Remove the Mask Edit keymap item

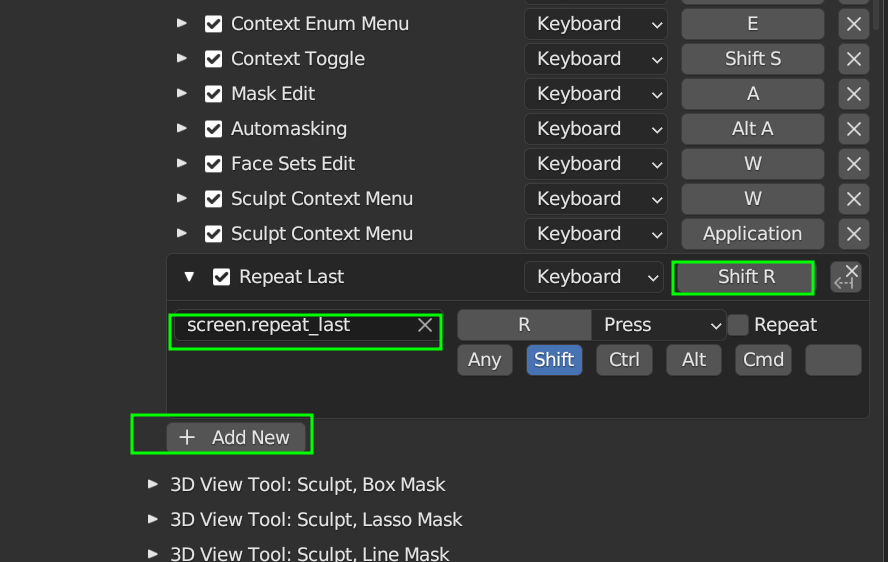coord(853,94)
